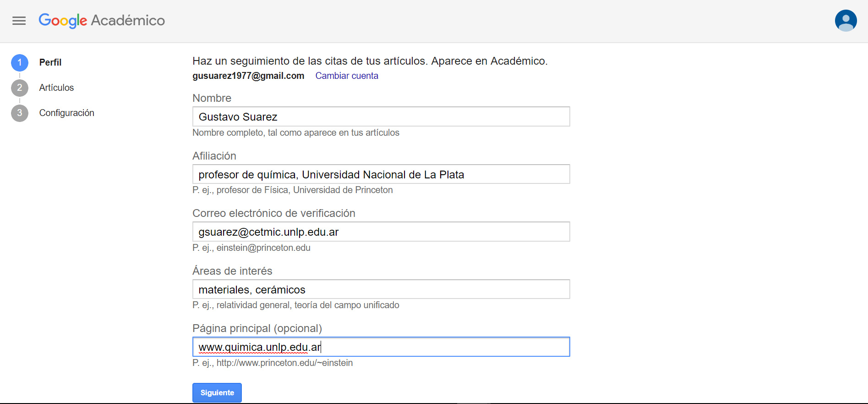Screen dimensions: 868x404
Task: Focus the Nombre field with Gustavo Suarez
Action: coord(381,116)
